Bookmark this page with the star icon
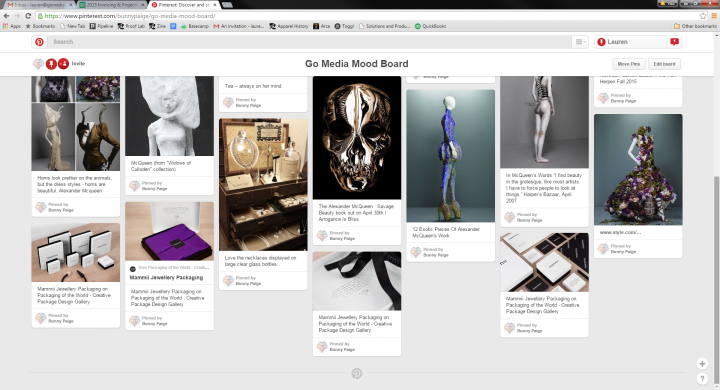720x390 pixels. point(703,16)
